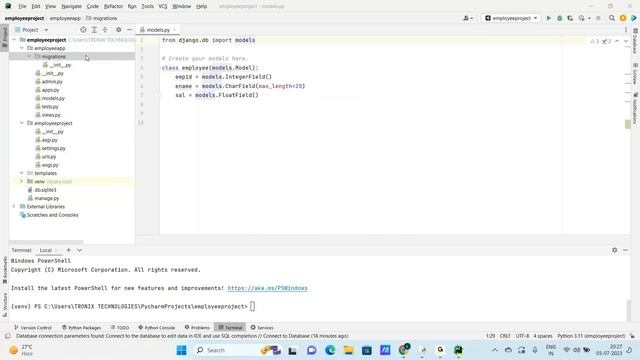This screenshot has height=360, width=640.
Task: Open the Windows Start menu
Action: point(182,350)
